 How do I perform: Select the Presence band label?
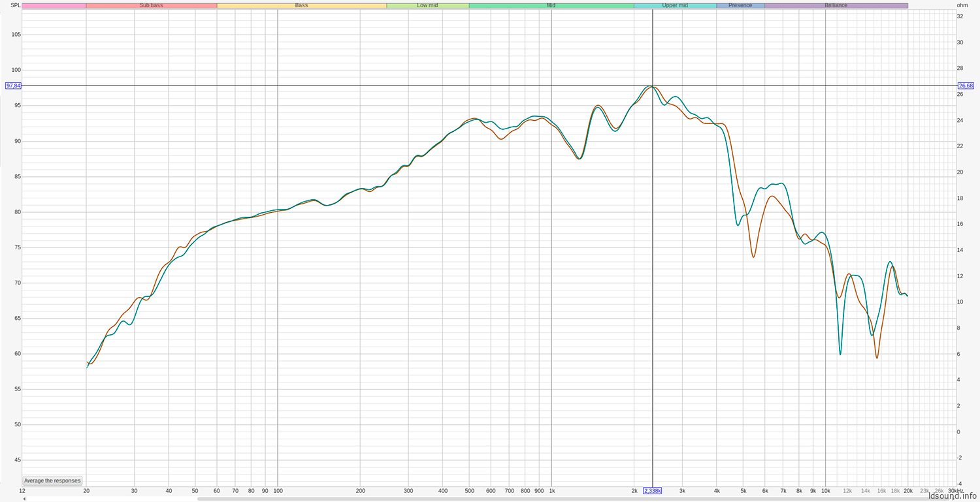point(740,5)
